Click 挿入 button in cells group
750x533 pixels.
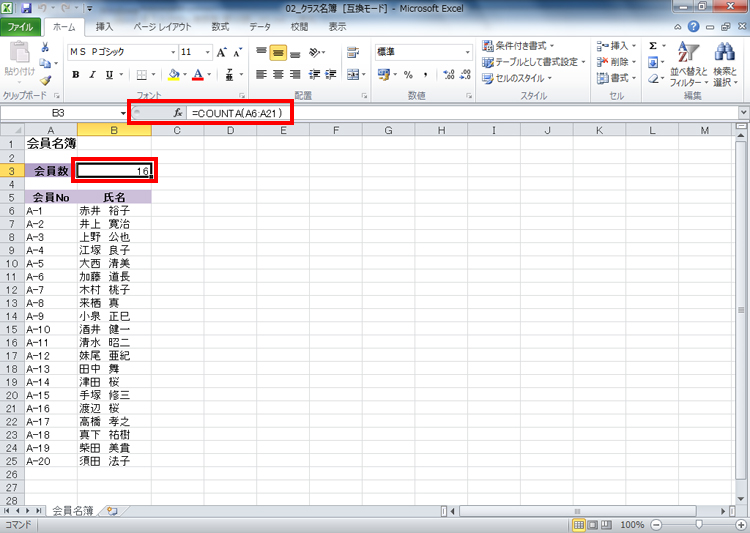click(x=616, y=46)
